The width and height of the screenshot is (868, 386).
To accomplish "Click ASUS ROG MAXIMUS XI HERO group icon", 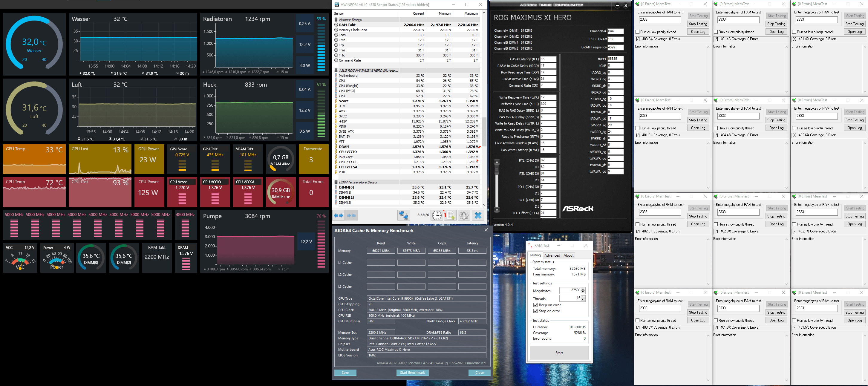I will pos(336,71).
